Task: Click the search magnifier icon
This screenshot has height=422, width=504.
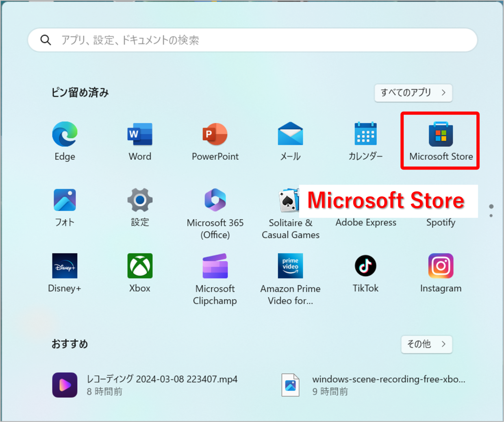Action: [46, 40]
